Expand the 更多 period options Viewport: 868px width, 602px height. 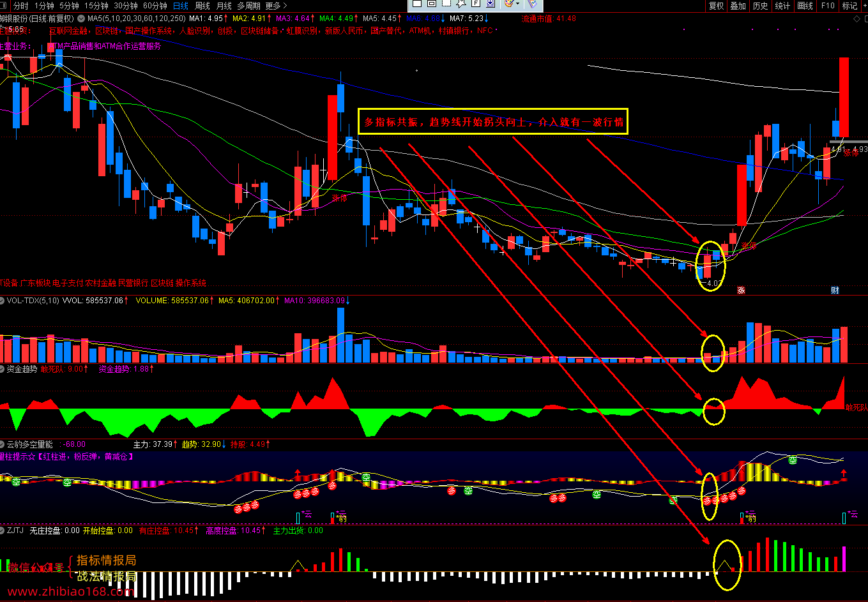276,6
